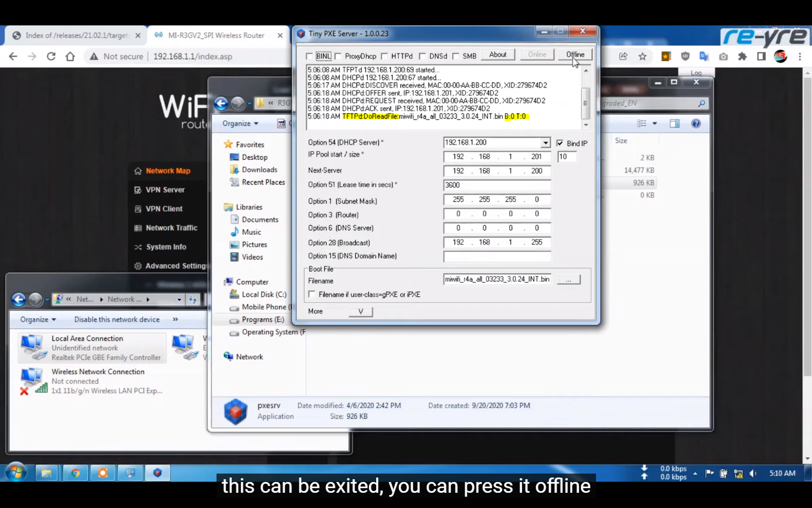This screenshot has height=508, width=812.
Task: Open System Info in router menu
Action: pos(166,247)
